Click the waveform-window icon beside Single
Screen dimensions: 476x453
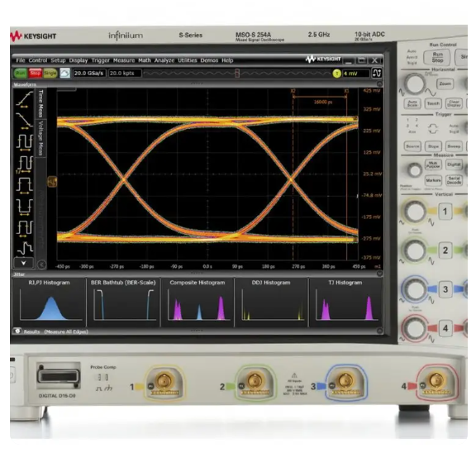point(65,74)
